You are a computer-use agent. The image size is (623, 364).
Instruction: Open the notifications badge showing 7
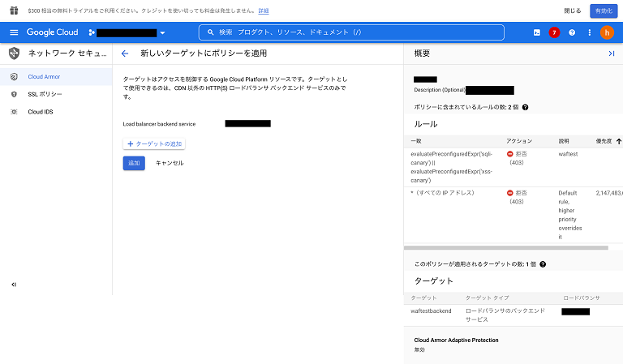pos(554,32)
